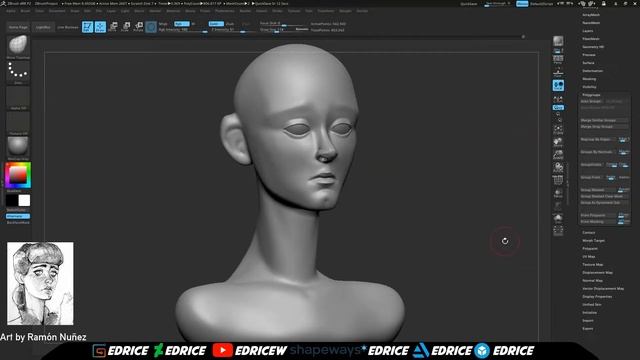Open the Dots stroke type picker
The image size is (640, 360).
click(18, 72)
